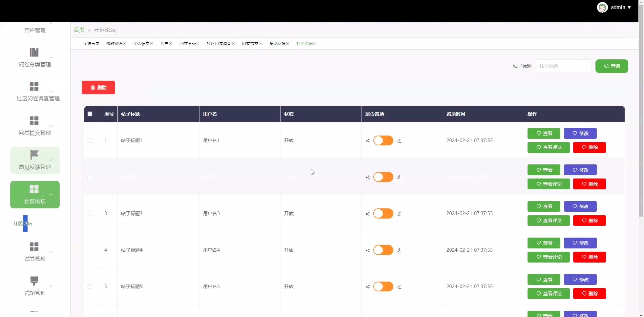
Task: Collapse the 社区论坛 menu chevron
Action: (51, 194)
